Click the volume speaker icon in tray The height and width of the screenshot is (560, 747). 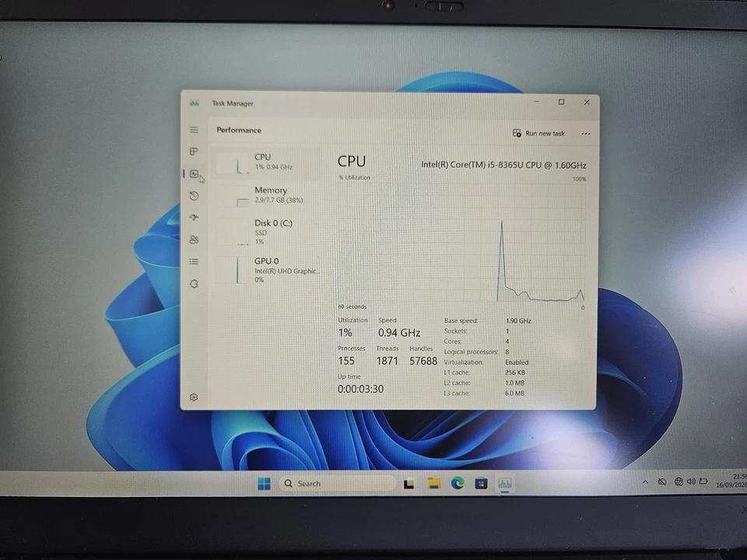pyautogui.click(x=691, y=482)
